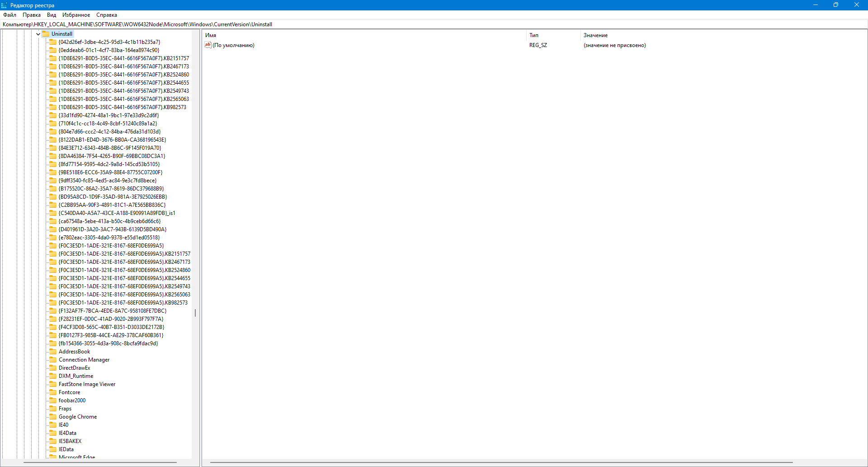Screen dimensions: 868x467
Task: Select key {9dff3540-fc85-4ed5-ac84-9e3c7fd8bece}
Action: 108,181
